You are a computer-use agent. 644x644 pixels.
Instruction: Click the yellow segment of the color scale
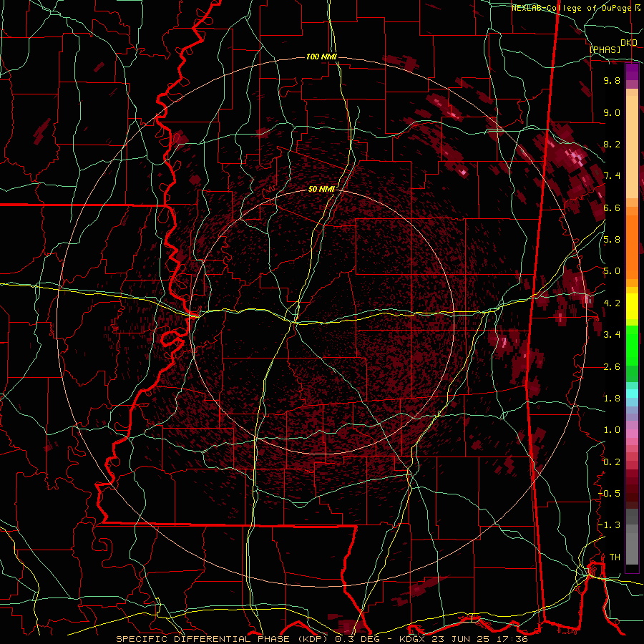pyautogui.click(x=632, y=306)
